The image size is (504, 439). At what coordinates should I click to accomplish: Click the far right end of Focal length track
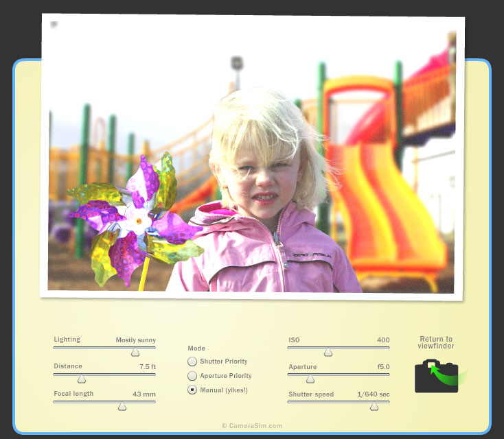(154, 402)
